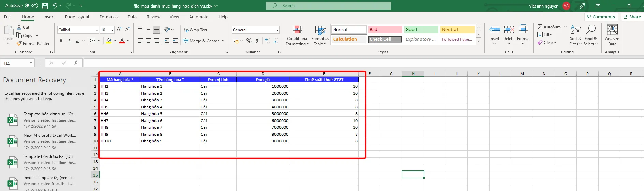Open the File menu
The height and width of the screenshot is (191, 644).
(7, 17)
